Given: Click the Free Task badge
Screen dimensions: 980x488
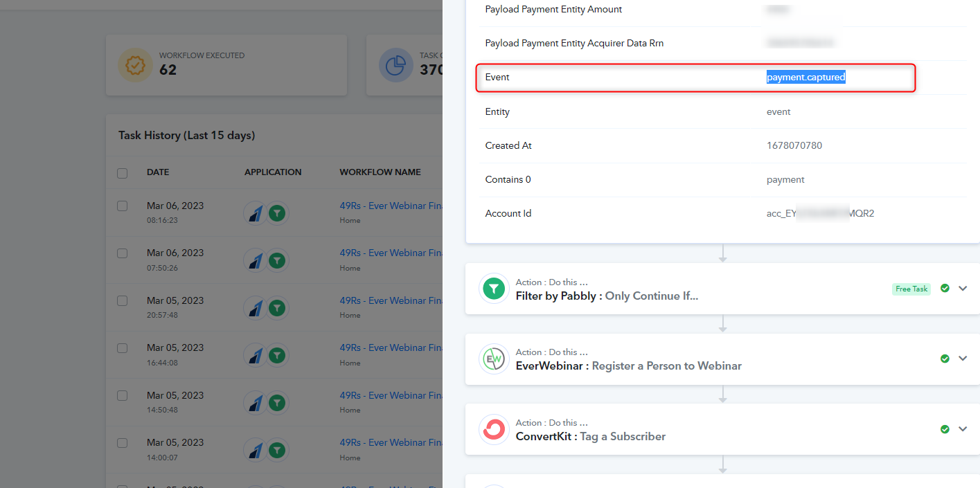Looking at the screenshot, I should click(911, 289).
